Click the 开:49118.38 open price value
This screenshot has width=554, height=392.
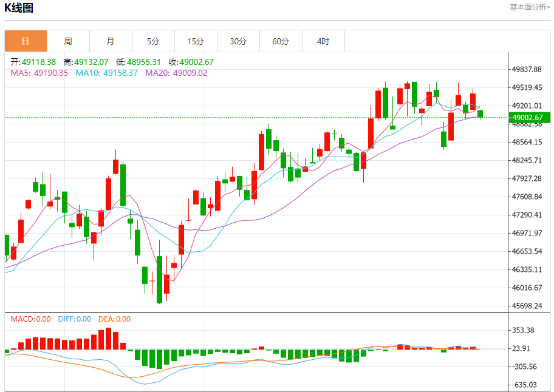33,62
